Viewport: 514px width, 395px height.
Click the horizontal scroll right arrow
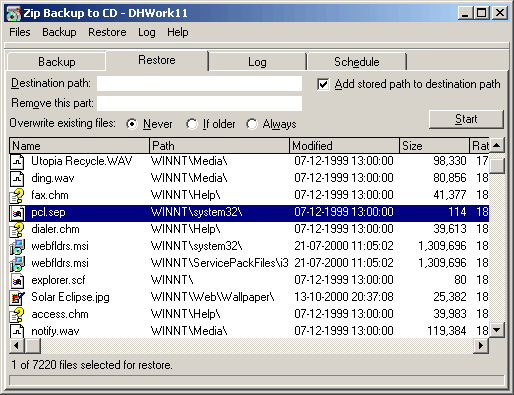[x=481, y=345]
